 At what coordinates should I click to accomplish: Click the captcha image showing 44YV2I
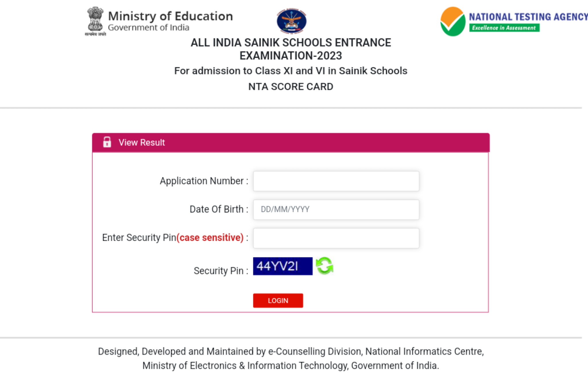pos(283,266)
